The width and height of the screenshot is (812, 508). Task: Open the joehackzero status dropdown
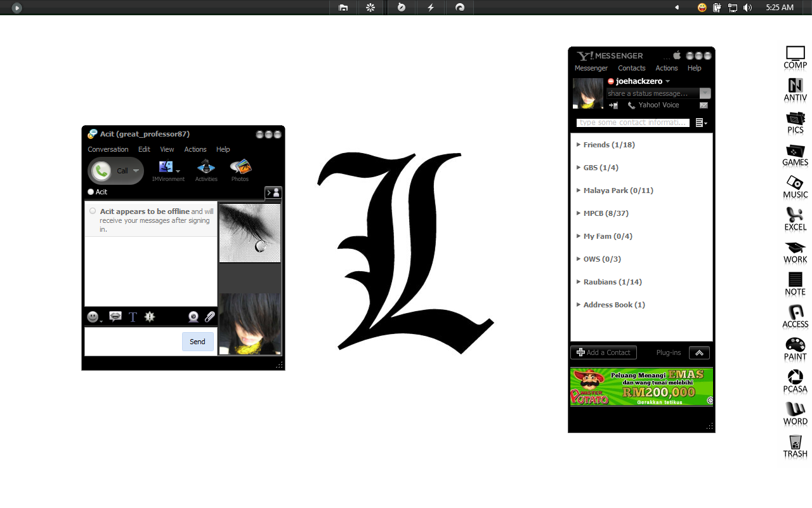(x=667, y=81)
